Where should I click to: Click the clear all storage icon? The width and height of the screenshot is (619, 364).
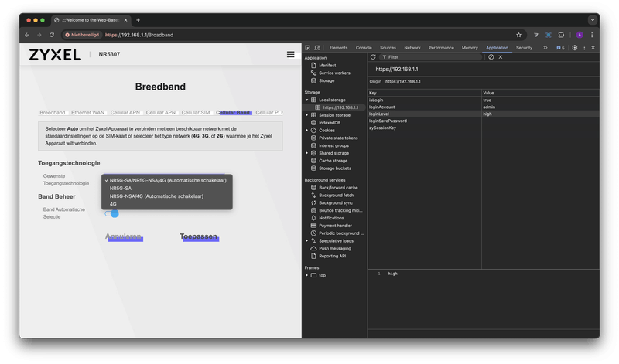(491, 57)
